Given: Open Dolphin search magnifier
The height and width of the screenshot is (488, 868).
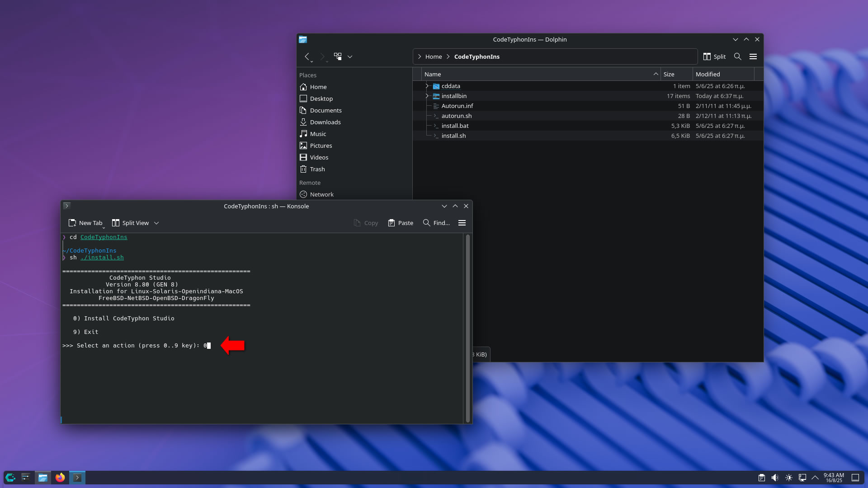Looking at the screenshot, I should point(737,56).
